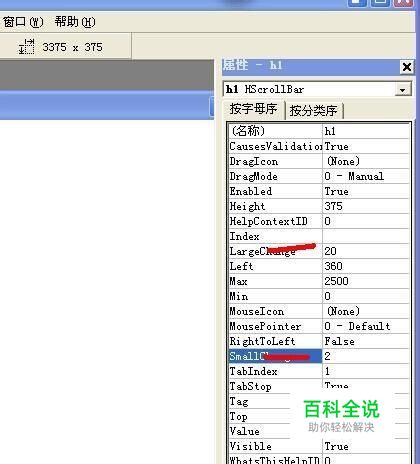Click the Height value 375
This screenshot has height=464, width=420.
pyautogui.click(x=366, y=206)
